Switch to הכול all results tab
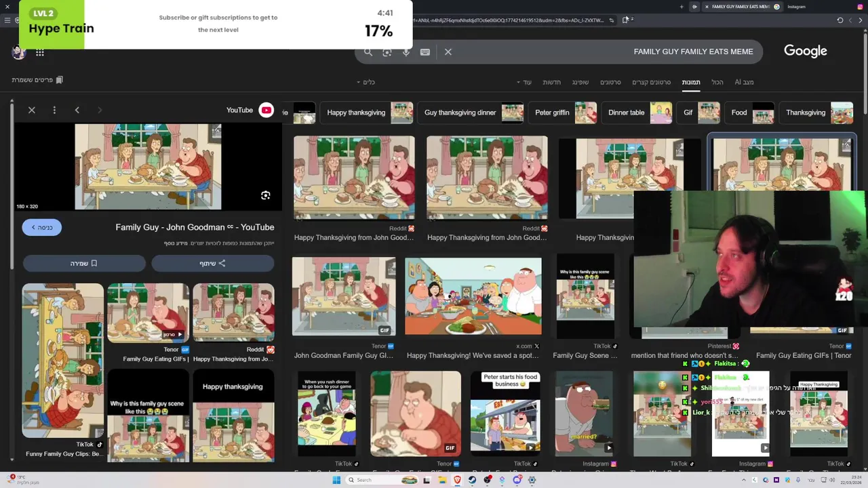The height and width of the screenshot is (488, 868). 717,82
